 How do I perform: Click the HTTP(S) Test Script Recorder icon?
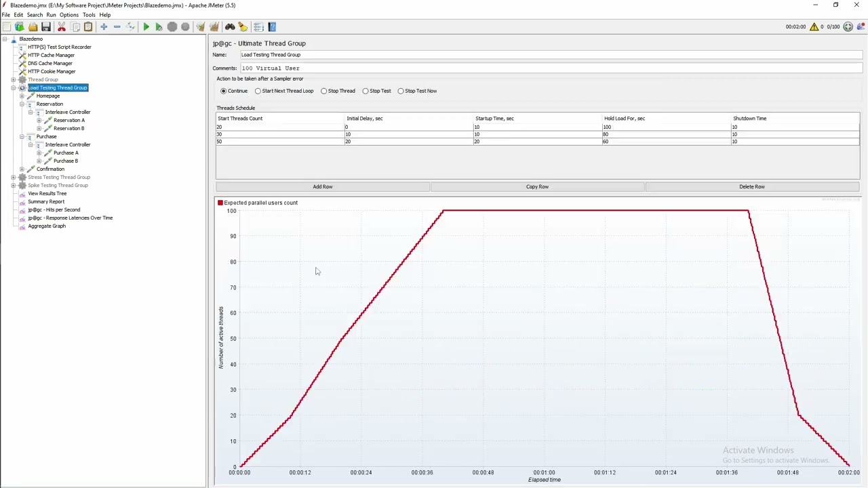[x=22, y=47]
